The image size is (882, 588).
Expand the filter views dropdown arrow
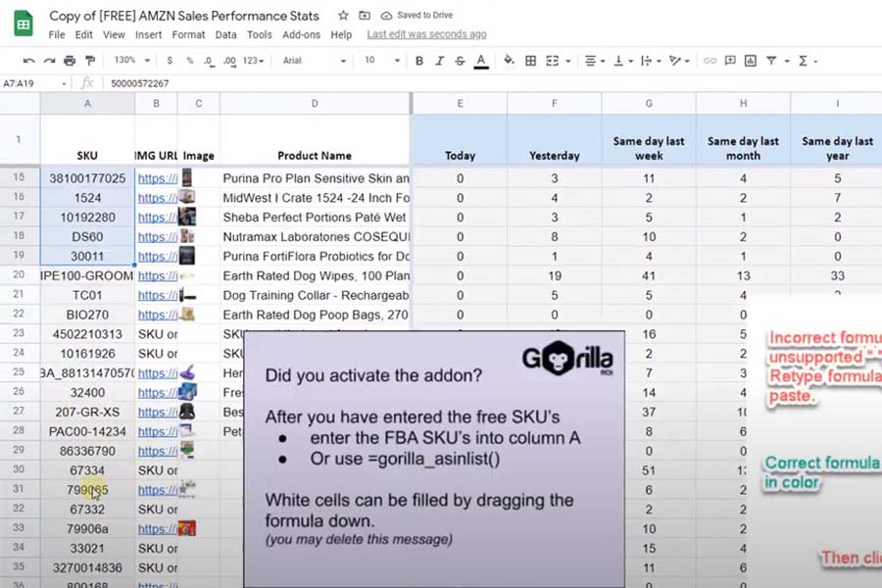(787, 61)
